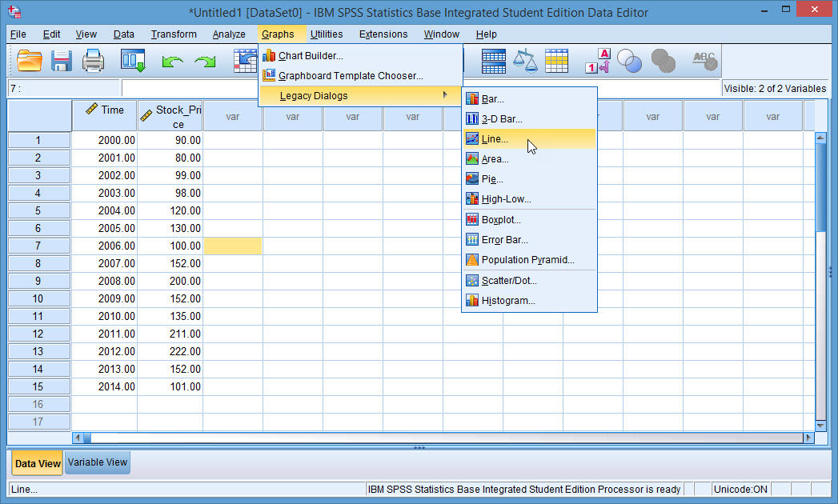Click the highlighted empty cell in row 7
The height and width of the screenshot is (504, 838).
[x=233, y=246]
